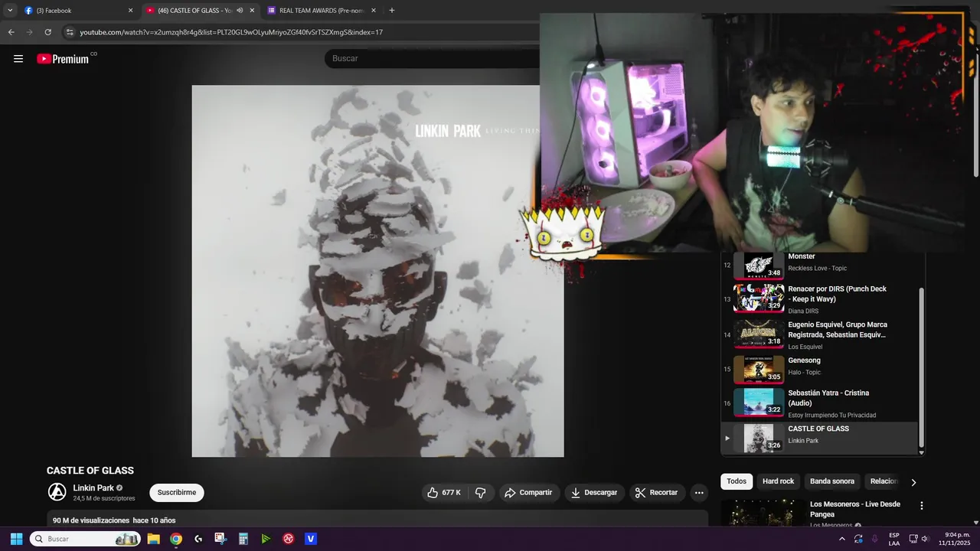Play Renacer por DIRS playlist item

tap(819, 299)
